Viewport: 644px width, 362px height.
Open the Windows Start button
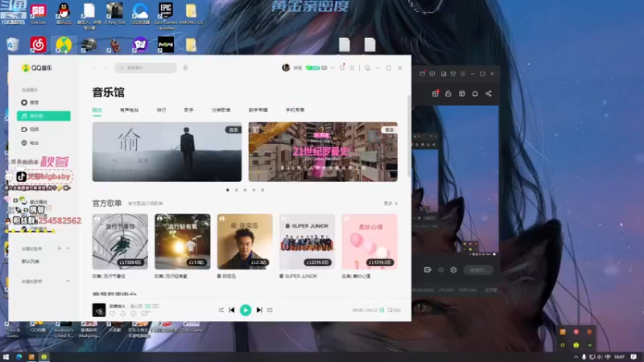[x=6, y=357]
